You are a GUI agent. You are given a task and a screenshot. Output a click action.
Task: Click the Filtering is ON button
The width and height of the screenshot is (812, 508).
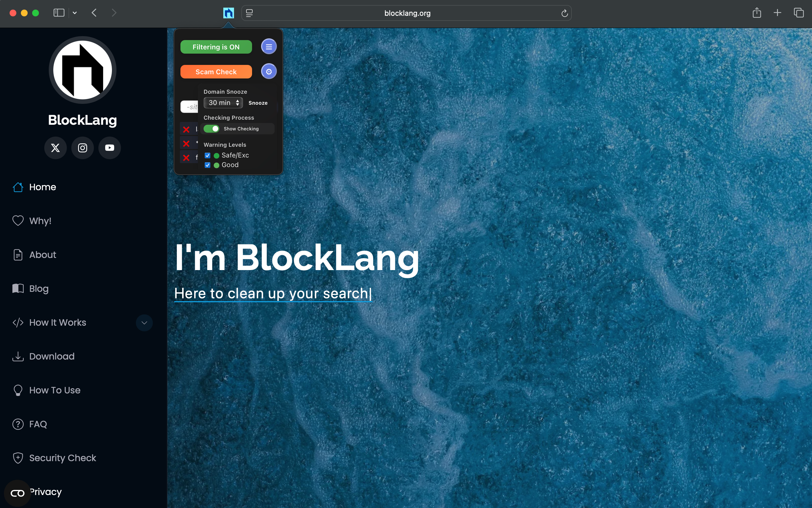[x=216, y=47]
